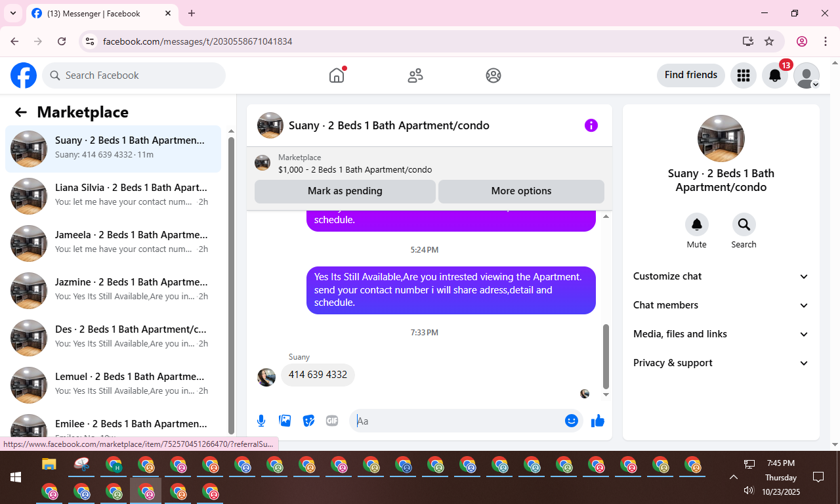Open the Paint app on taskbar

click(x=81, y=465)
